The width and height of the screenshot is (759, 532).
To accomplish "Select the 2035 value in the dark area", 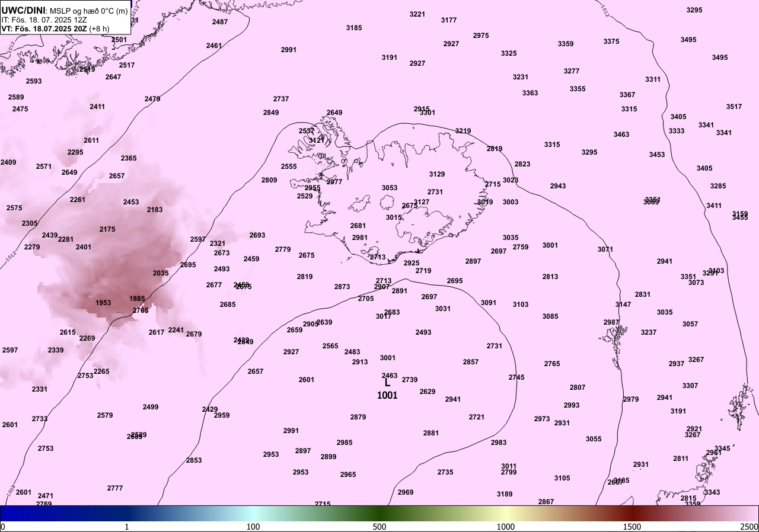I will (x=161, y=273).
